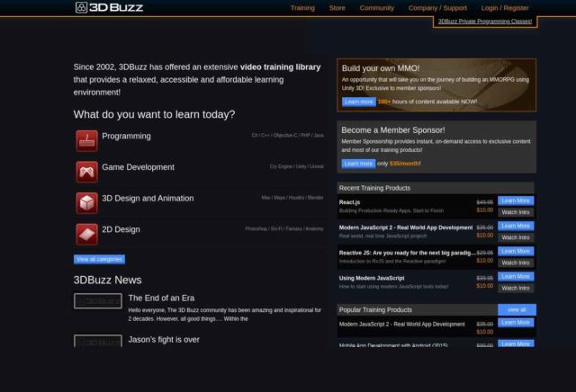Open the 2D Design category link

(x=121, y=230)
